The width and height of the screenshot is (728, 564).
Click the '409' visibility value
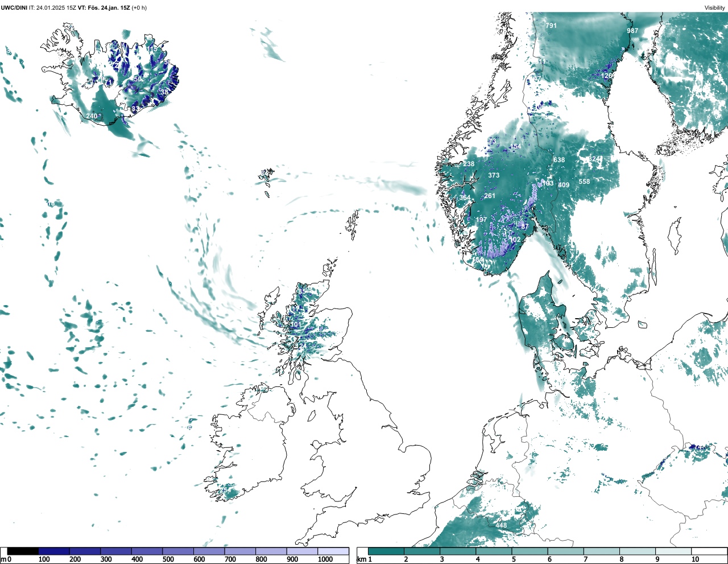(x=564, y=185)
